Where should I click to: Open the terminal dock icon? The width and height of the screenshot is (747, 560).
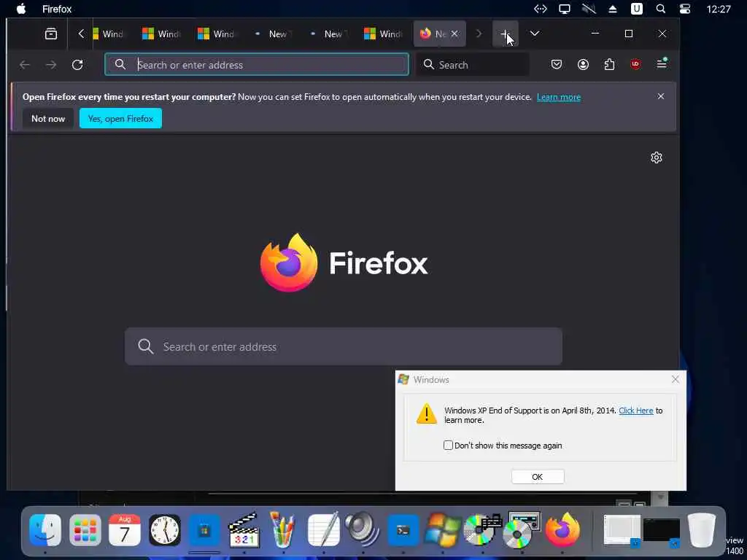click(403, 530)
